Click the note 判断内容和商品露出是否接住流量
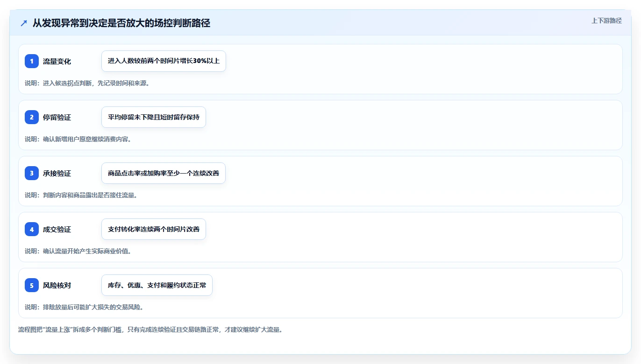641x364 pixels. [81, 195]
